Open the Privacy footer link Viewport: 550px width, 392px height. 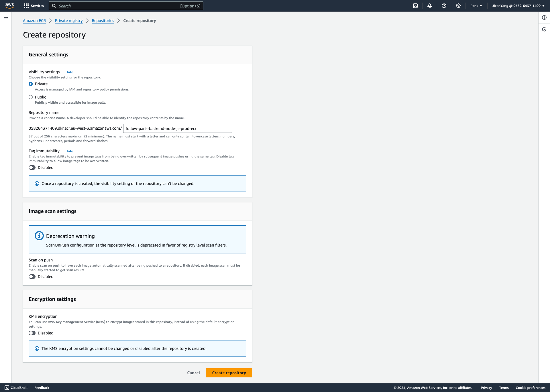pos(486,388)
